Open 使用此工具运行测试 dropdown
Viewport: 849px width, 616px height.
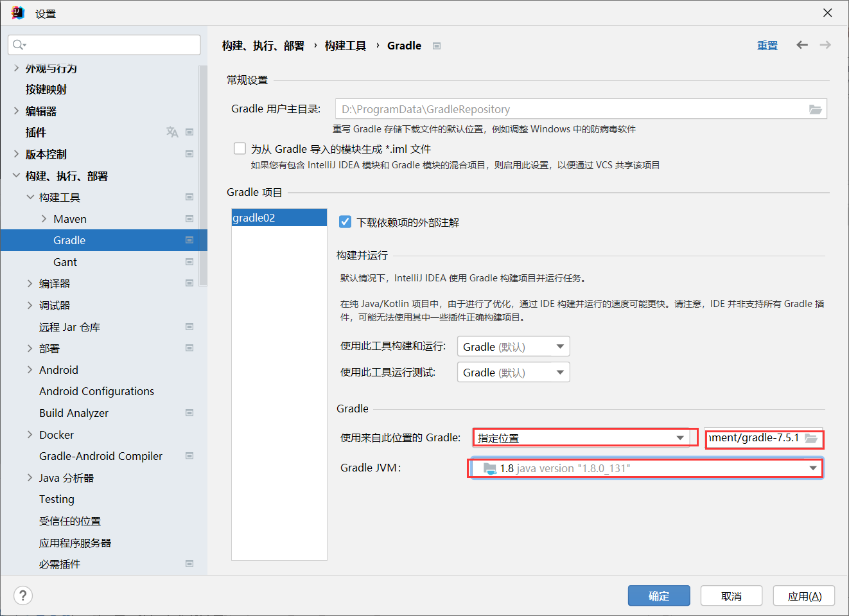tap(513, 372)
